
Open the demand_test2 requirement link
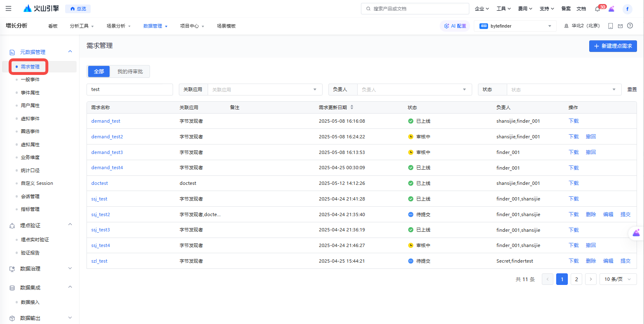pos(107,137)
